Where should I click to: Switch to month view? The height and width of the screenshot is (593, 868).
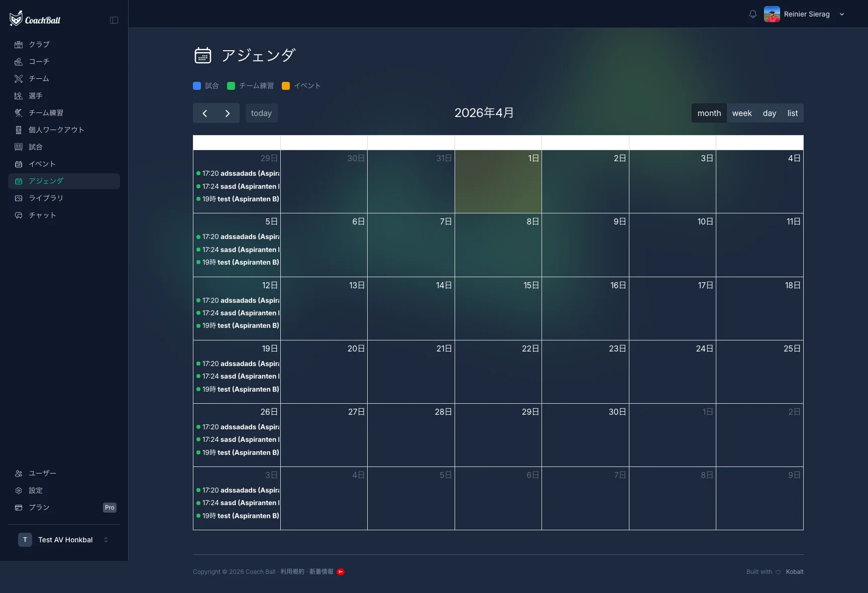[709, 113]
